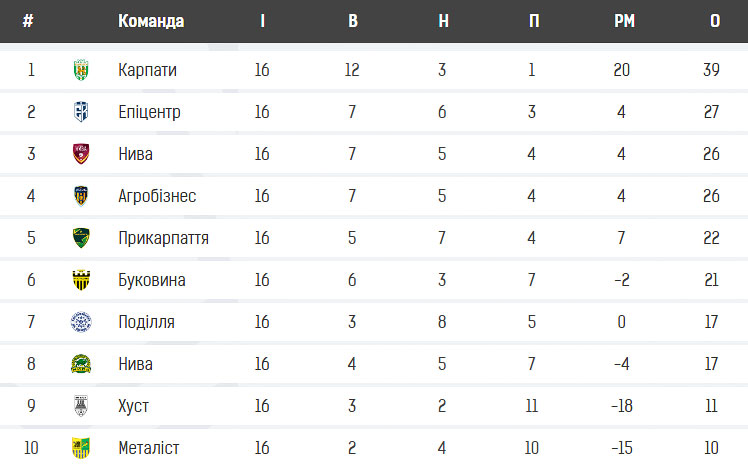Click the maroon Нива crest in third place
748x467 pixels.
pyautogui.click(x=81, y=154)
